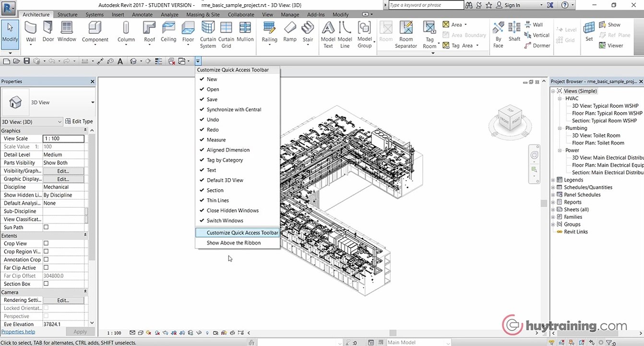The image size is (644, 346).
Task: Expand the Legends tree node
Action: (x=553, y=180)
